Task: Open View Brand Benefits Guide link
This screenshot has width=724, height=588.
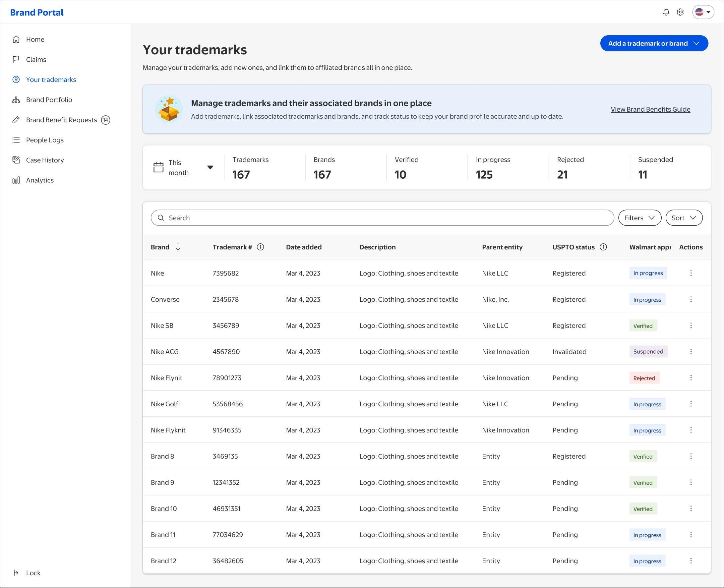Action: 650,109
